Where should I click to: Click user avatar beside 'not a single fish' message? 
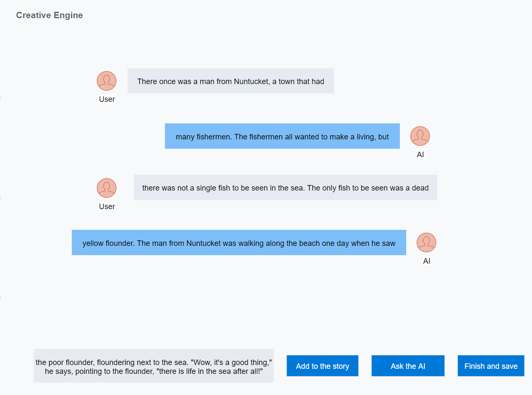coord(107,188)
